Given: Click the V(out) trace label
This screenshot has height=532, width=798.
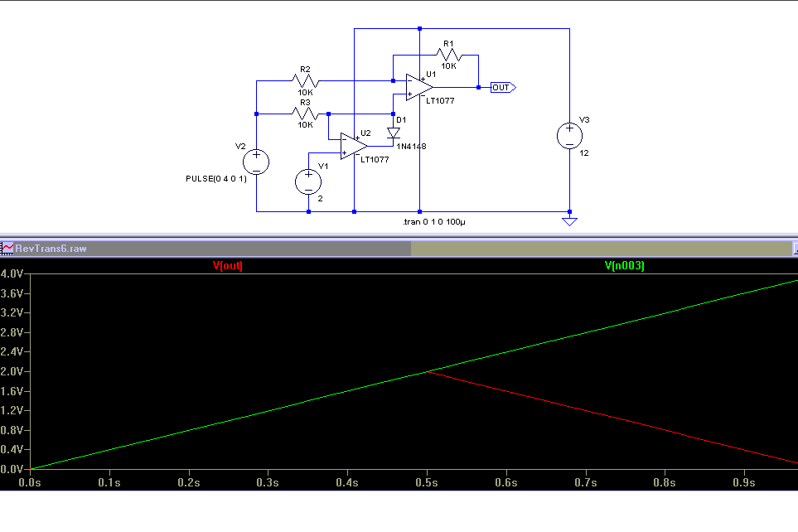Looking at the screenshot, I should tap(228, 265).
